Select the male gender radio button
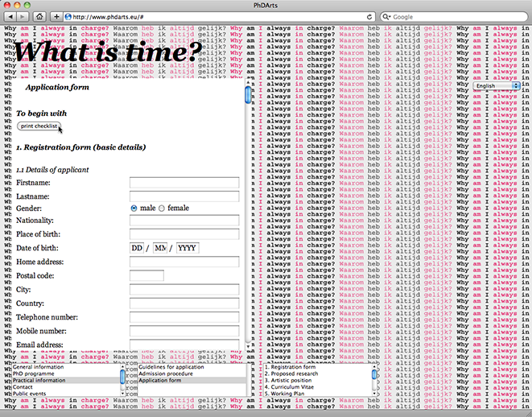The image size is (532, 417). pyautogui.click(x=134, y=208)
